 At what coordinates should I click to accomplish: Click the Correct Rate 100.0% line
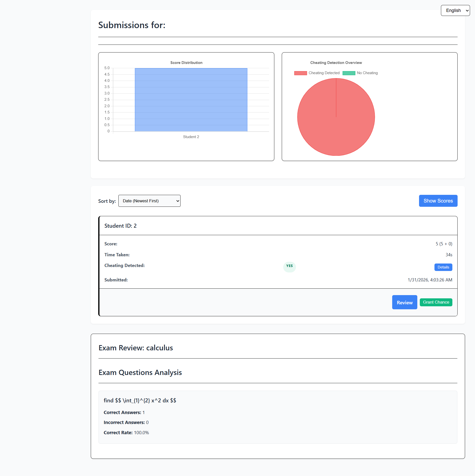pos(126,433)
